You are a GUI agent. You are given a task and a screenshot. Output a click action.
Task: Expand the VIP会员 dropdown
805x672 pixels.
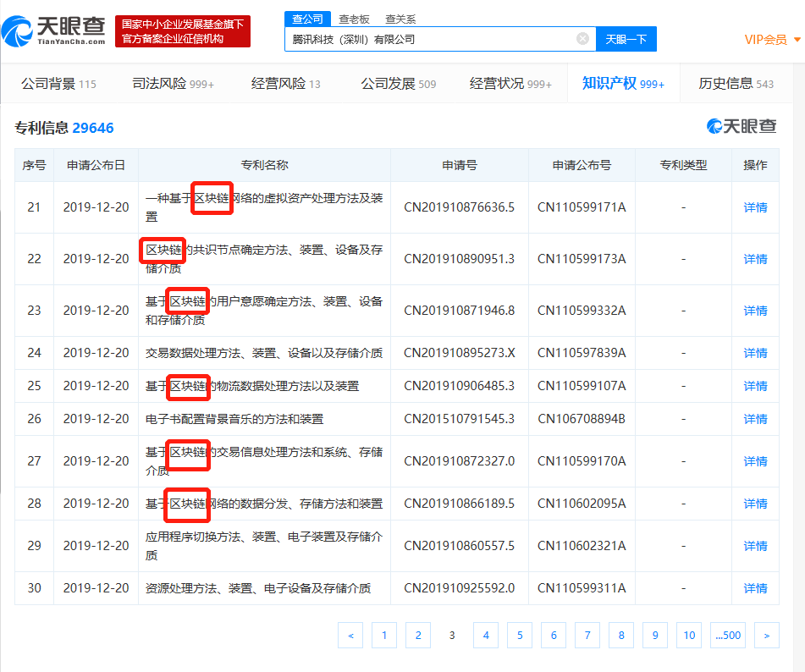pyautogui.click(x=765, y=39)
